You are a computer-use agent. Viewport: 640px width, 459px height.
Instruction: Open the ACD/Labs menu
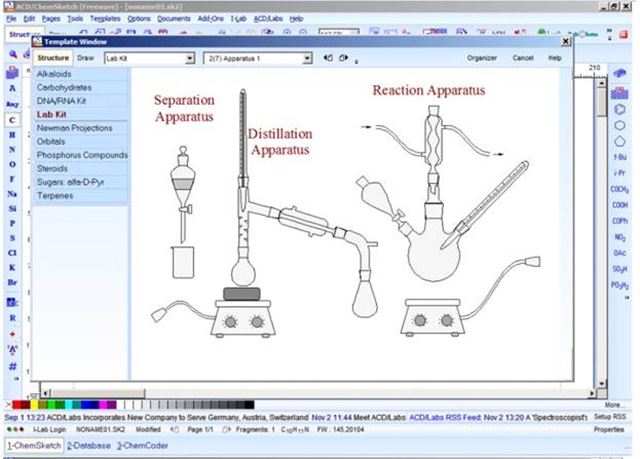tap(268, 18)
